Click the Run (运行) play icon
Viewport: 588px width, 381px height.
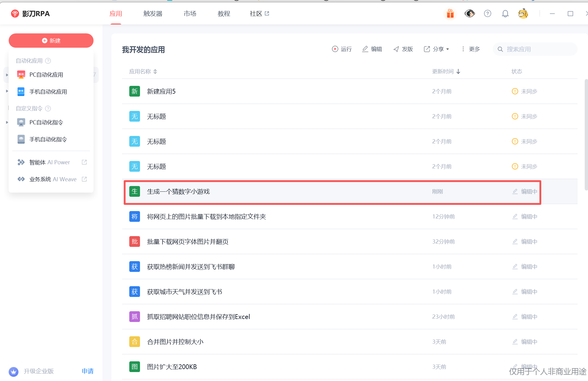(x=335, y=49)
